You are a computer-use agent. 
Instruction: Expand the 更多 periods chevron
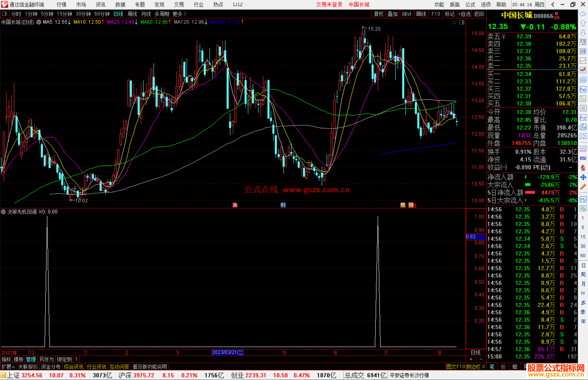(185, 14)
